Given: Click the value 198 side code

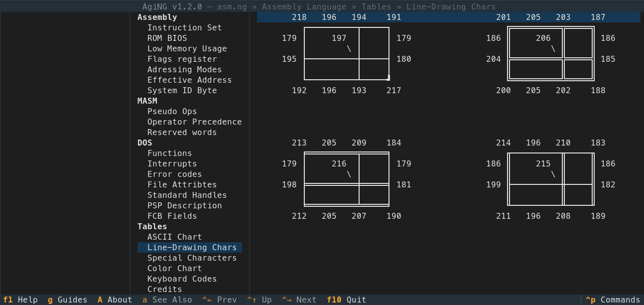Looking at the screenshot, I should [289, 185].
